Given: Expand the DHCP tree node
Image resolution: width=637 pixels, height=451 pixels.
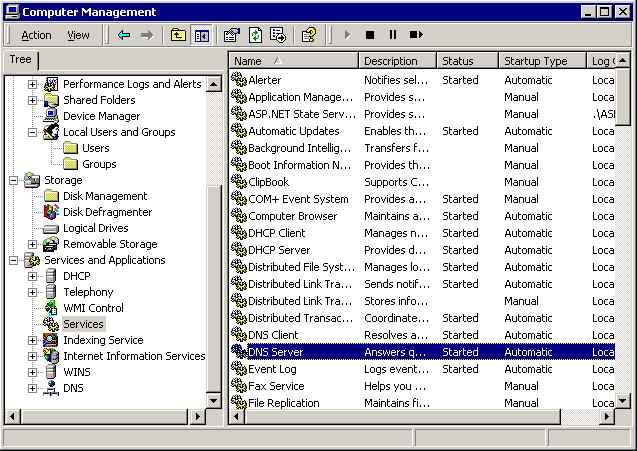Looking at the screenshot, I should [32, 276].
